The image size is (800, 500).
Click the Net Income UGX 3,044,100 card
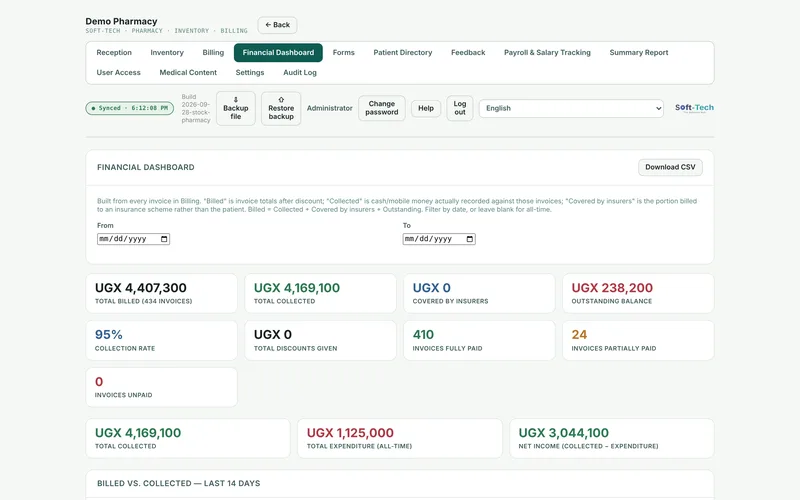(612, 438)
